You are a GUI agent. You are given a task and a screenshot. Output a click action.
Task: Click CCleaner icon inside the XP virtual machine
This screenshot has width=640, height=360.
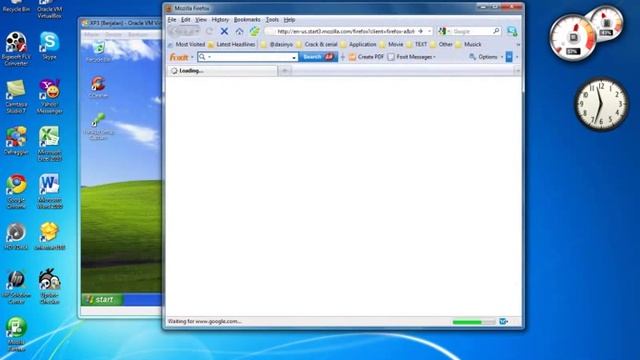tap(98, 87)
